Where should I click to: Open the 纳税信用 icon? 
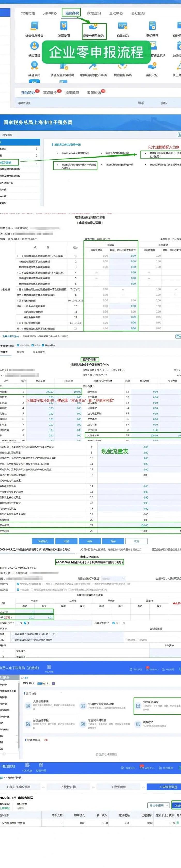[x=34, y=65]
